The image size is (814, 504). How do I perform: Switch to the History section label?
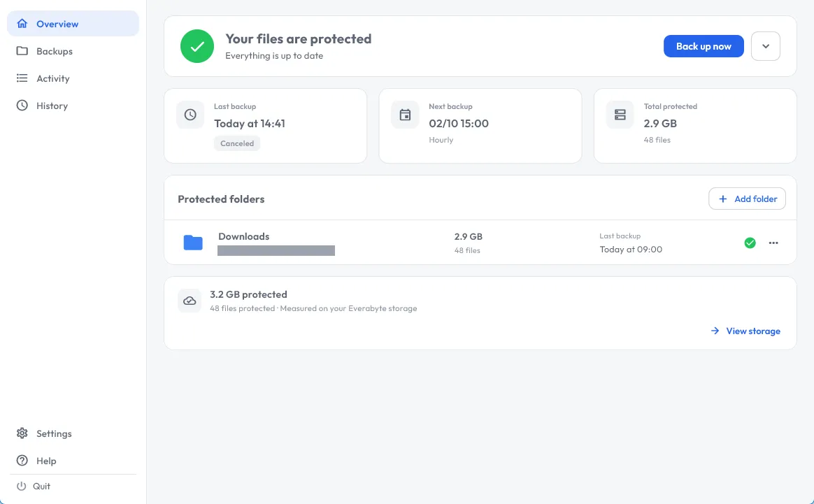pyautogui.click(x=52, y=106)
